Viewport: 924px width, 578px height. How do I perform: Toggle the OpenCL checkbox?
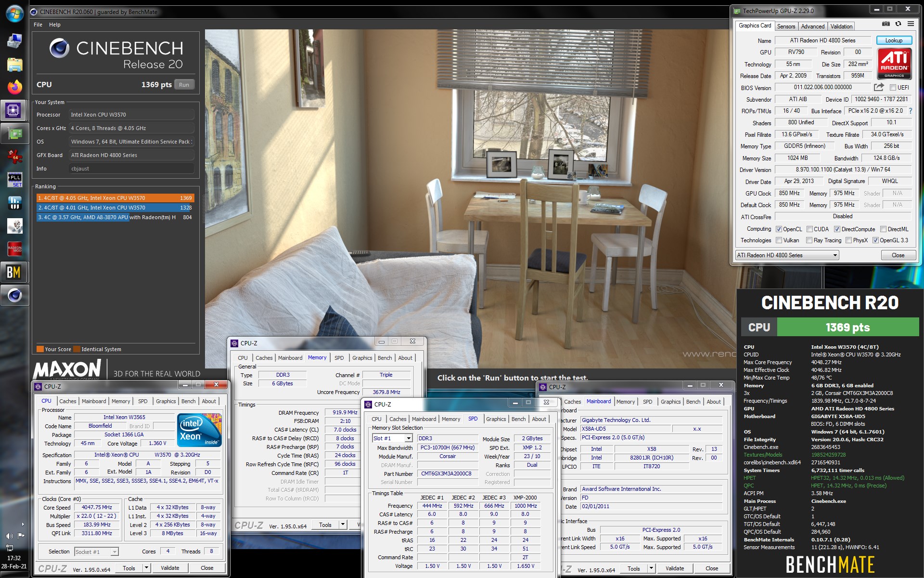pos(779,229)
